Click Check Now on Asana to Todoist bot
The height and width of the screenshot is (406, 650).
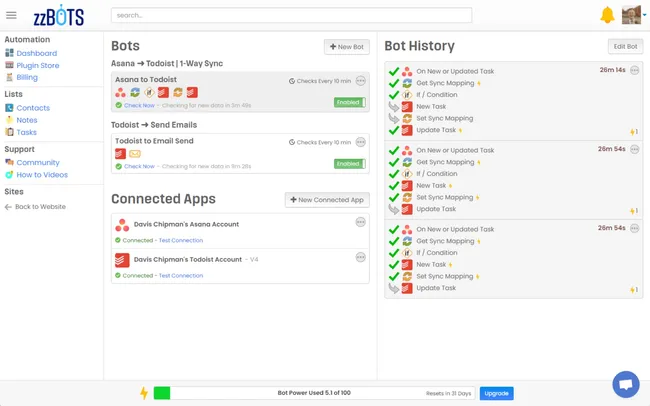pos(139,105)
